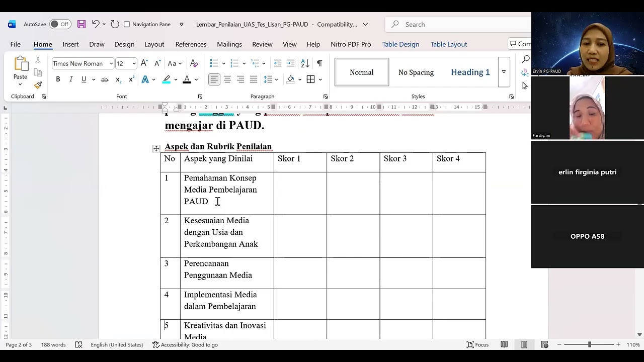This screenshot has width=644, height=362.
Task: Toggle Italic formatting
Action: coord(71,79)
